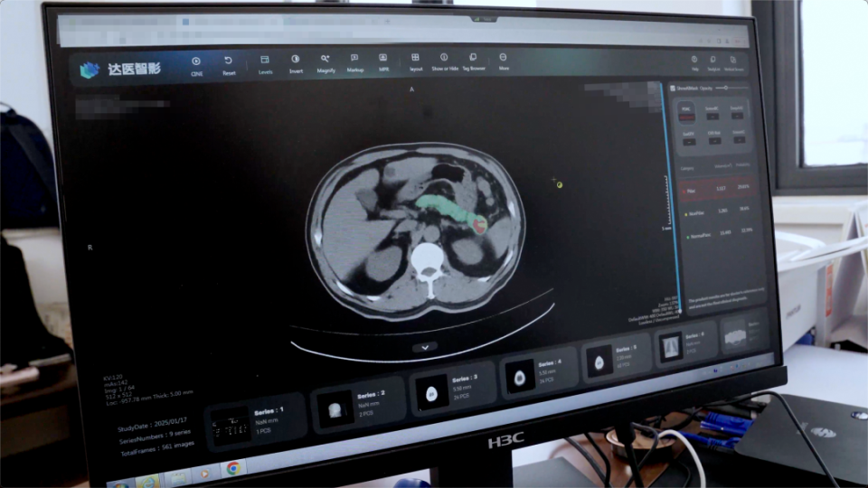Screen dimensions: 868x488
Task: Open Series 3 thumbnail
Action: (451, 388)
